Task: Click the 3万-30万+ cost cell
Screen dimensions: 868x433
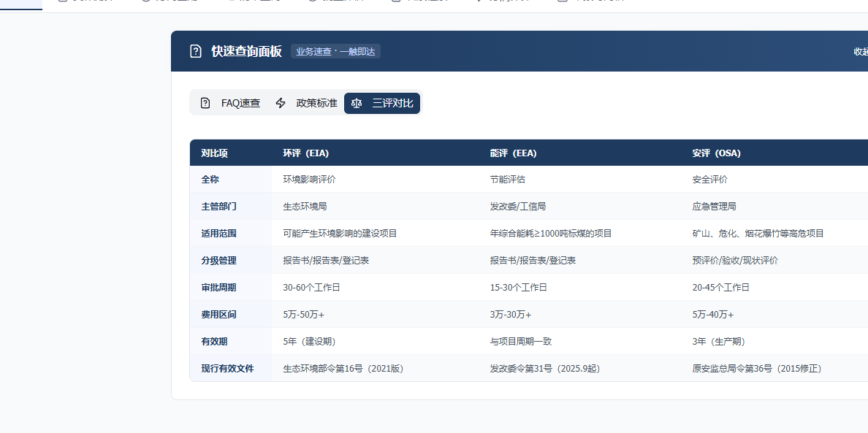Action: 511,314
